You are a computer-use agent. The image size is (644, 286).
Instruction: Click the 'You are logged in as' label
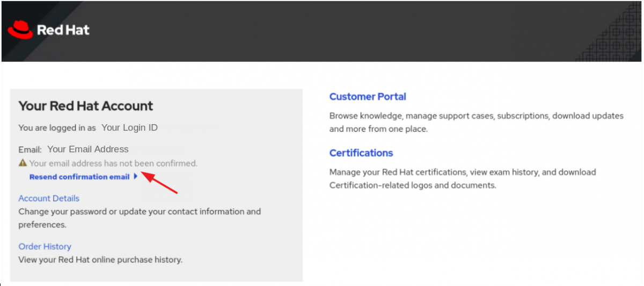click(57, 128)
